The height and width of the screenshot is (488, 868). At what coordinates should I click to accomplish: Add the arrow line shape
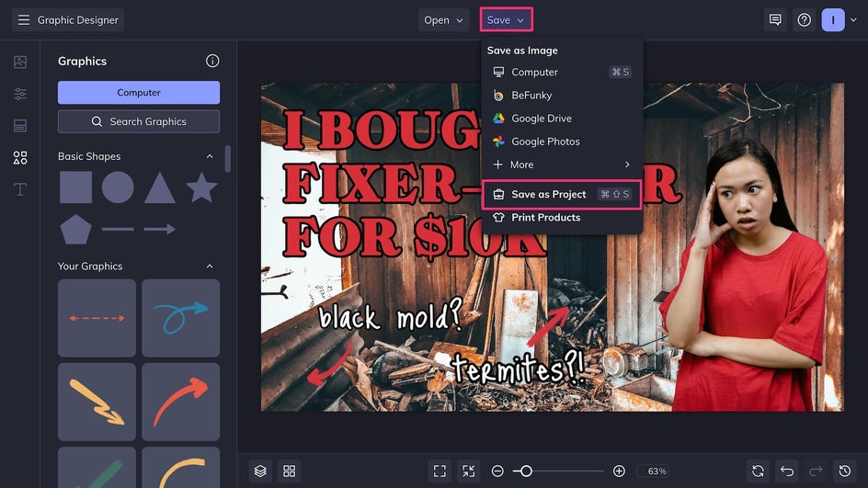[159, 229]
